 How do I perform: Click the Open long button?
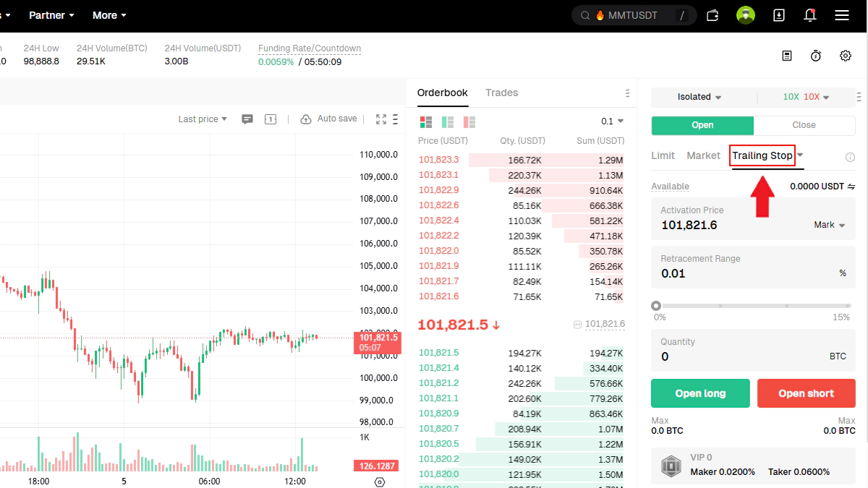click(x=700, y=393)
